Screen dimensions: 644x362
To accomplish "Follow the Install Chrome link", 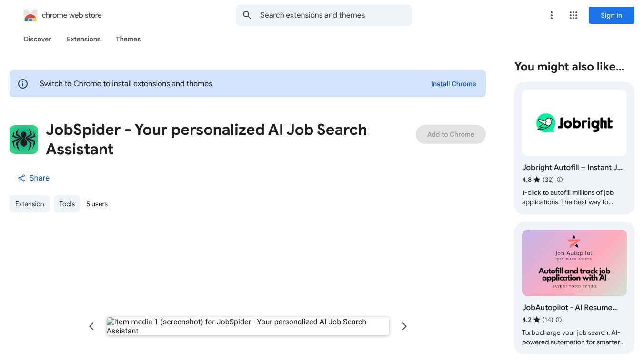I will click(453, 84).
